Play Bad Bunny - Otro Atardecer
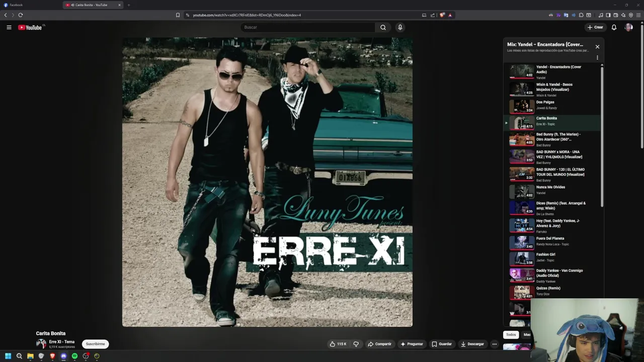This screenshot has width=644, height=362. point(552,139)
